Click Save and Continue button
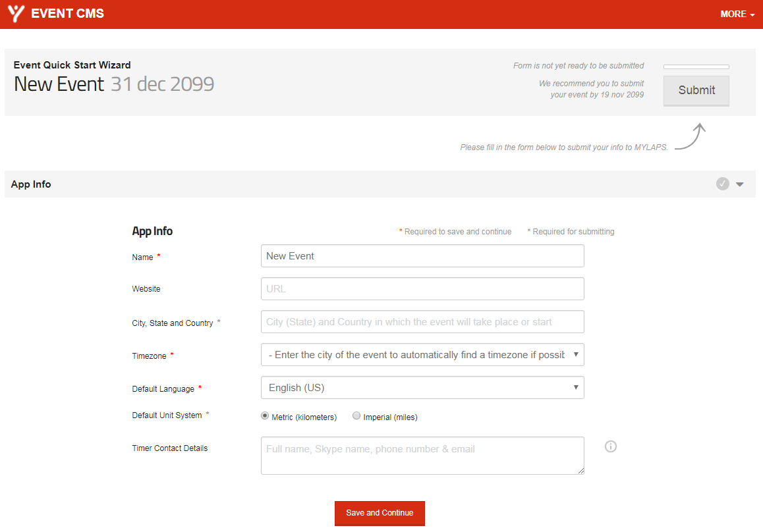This screenshot has width=763, height=532. [380, 513]
